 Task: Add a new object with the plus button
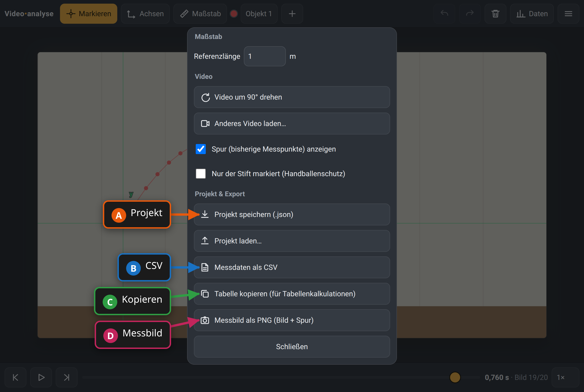[292, 14]
